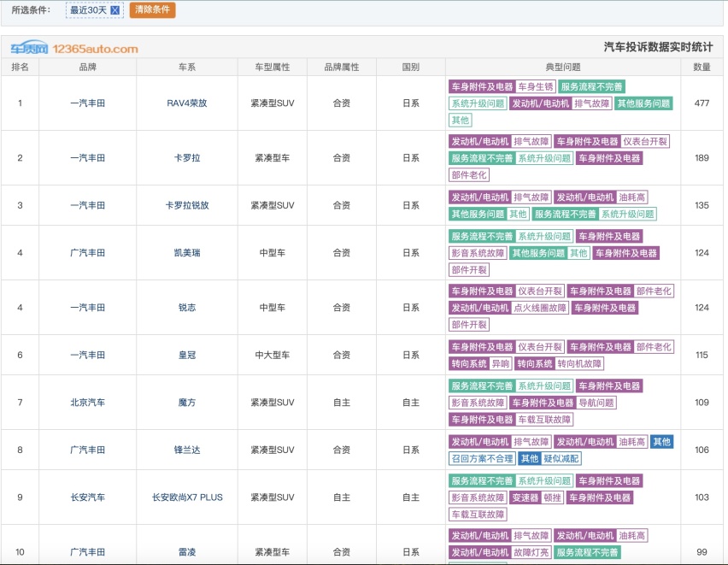This screenshot has height=565, width=728.
Task: Click 长安汽车 brand link
Action: pyautogui.click(x=87, y=497)
